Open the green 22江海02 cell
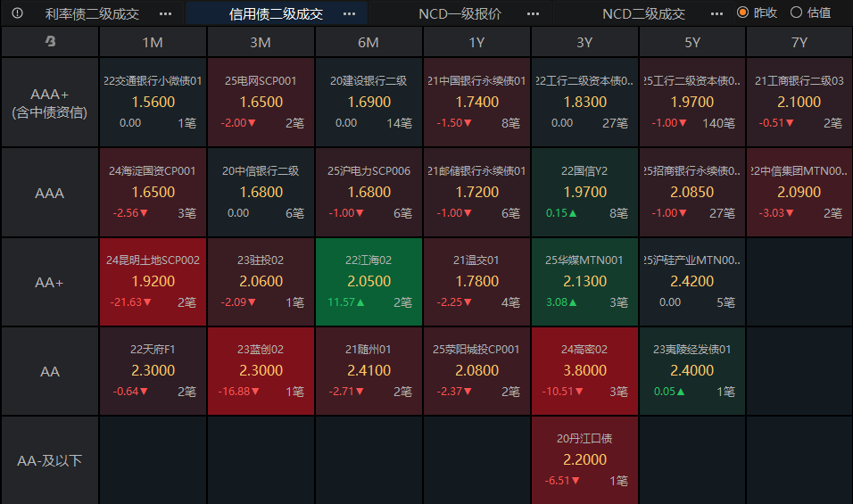Screen dimensions: 853x504 coord(369,282)
